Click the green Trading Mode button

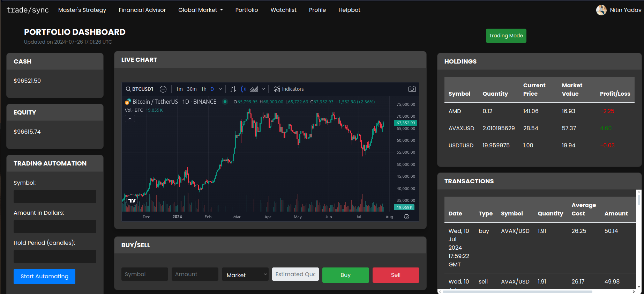[506, 36]
